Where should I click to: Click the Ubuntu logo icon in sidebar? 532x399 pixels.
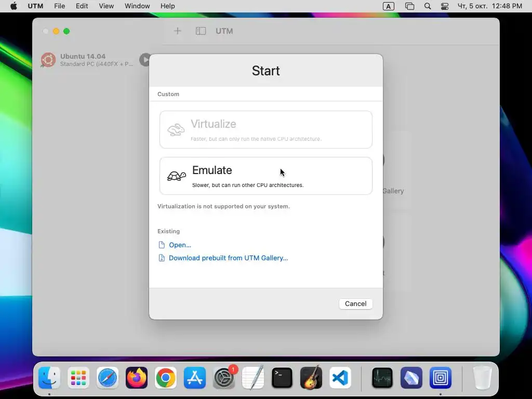click(x=48, y=60)
